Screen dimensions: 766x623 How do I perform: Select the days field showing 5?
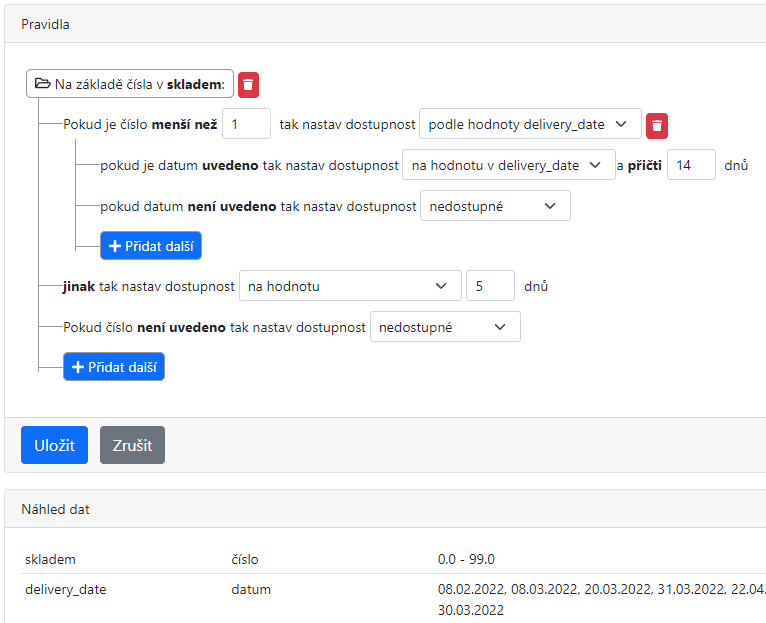click(x=490, y=286)
